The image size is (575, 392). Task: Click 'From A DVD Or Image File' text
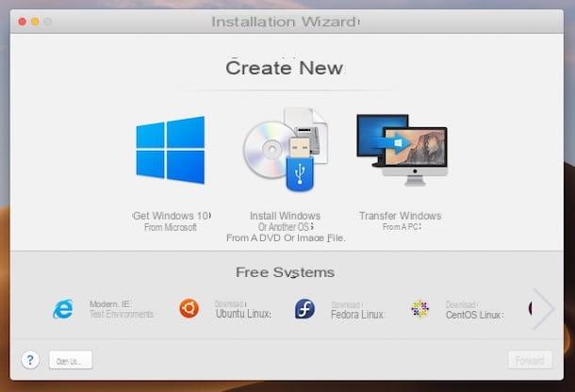click(x=286, y=238)
